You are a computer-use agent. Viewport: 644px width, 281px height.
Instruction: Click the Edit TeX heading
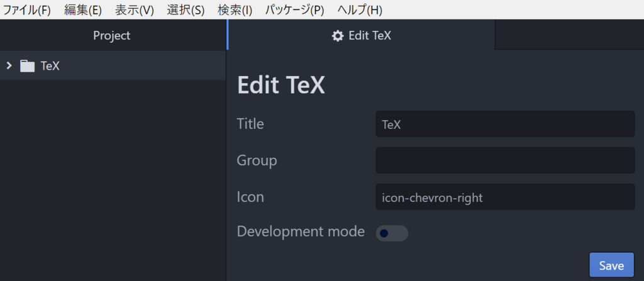pyautogui.click(x=281, y=85)
